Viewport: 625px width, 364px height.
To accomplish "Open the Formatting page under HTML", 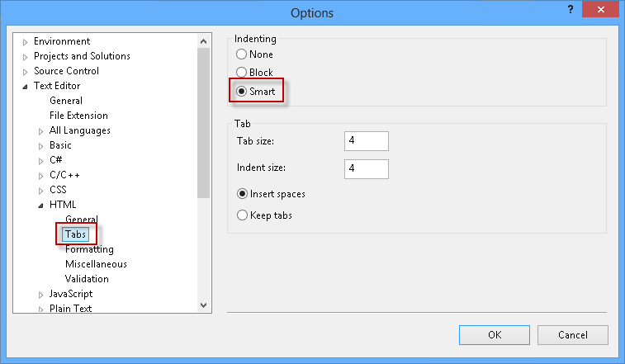I will coord(89,249).
